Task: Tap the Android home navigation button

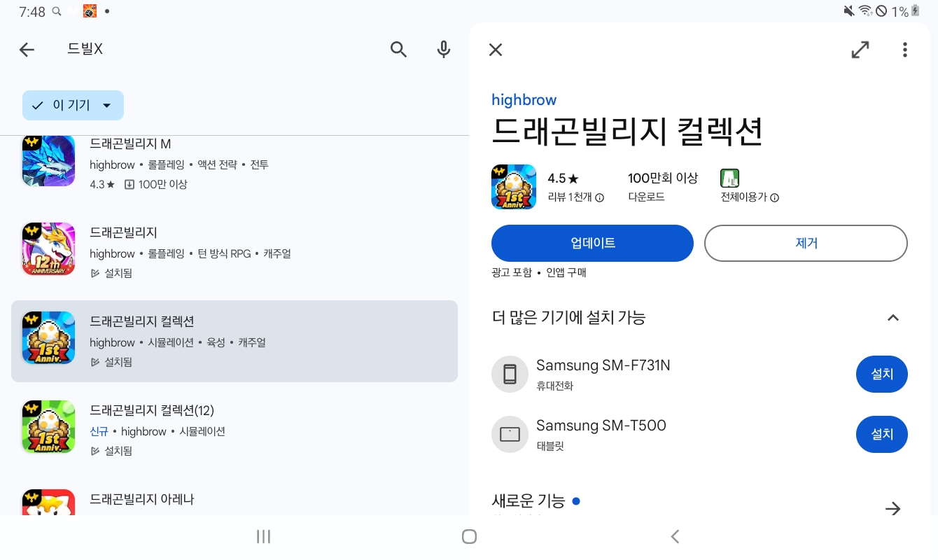Action: [469, 537]
